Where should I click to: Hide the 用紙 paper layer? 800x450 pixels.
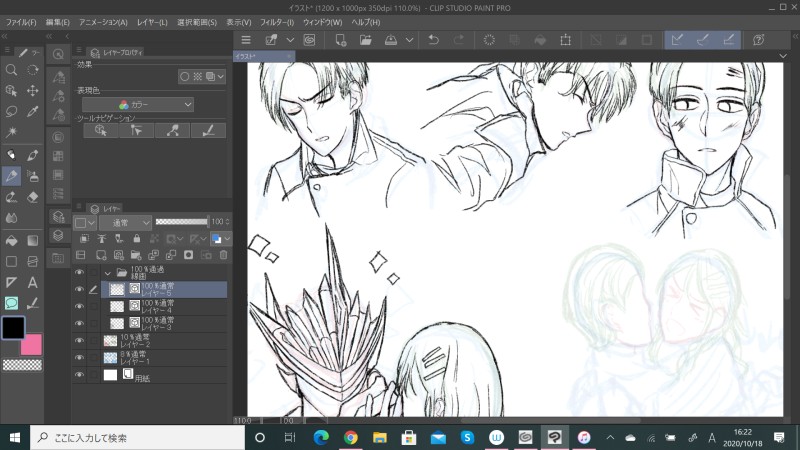click(x=79, y=375)
